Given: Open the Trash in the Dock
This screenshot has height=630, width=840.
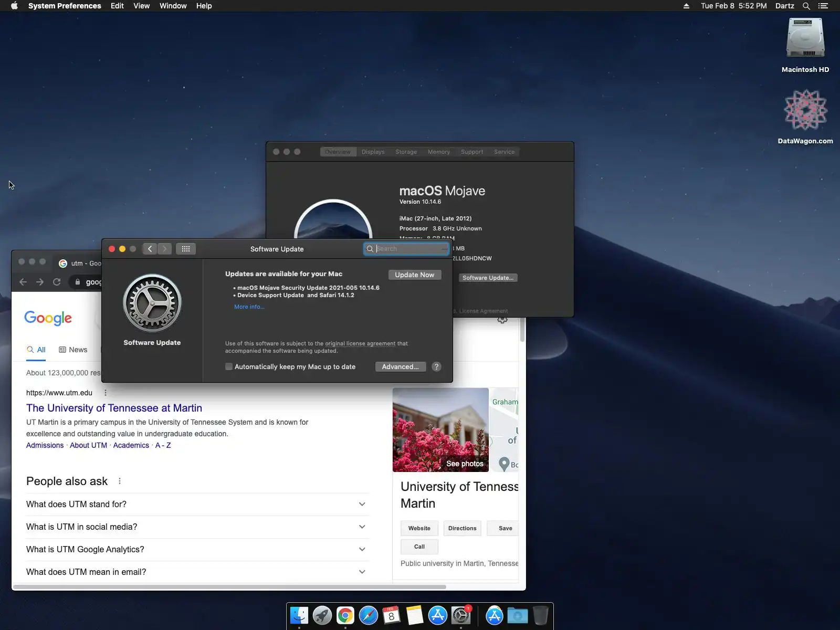Looking at the screenshot, I should point(540,615).
